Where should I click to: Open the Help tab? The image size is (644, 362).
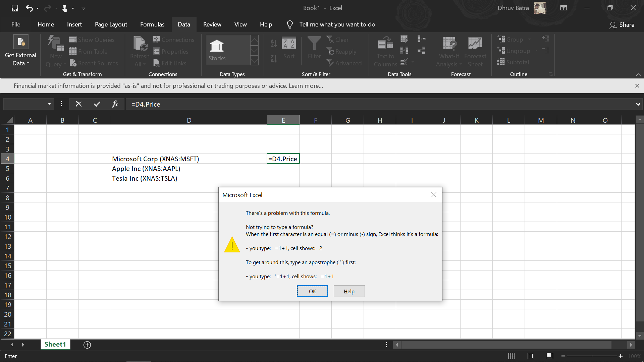[x=266, y=24]
